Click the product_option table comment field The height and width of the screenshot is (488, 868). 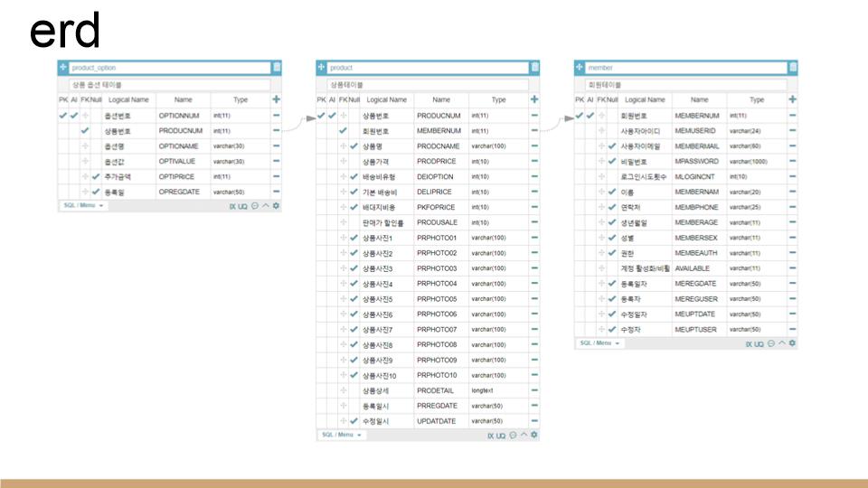pyautogui.click(x=169, y=85)
